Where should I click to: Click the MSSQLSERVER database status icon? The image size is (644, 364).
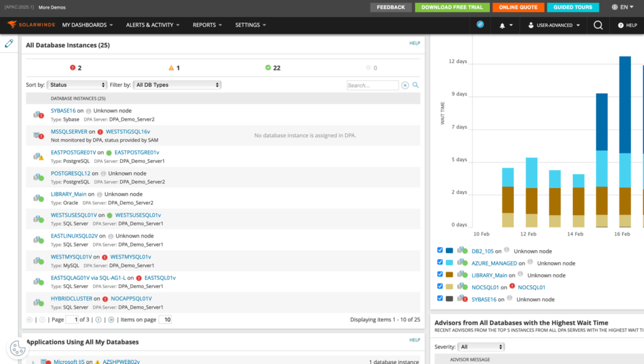click(x=38, y=135)
